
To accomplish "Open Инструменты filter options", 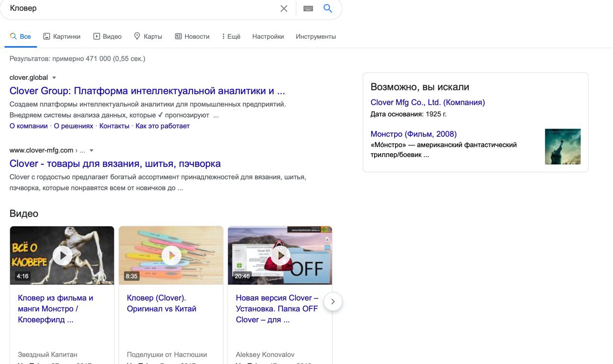I will point(316,36).
